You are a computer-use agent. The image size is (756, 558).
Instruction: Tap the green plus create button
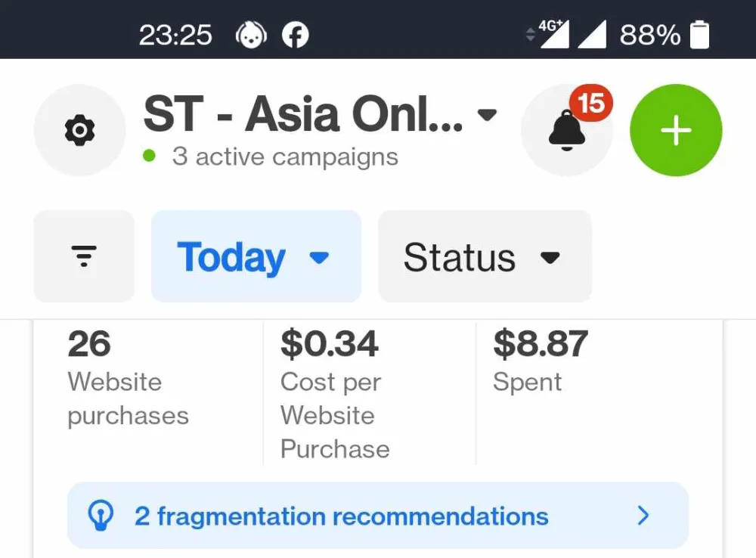[x=676, y=131]
